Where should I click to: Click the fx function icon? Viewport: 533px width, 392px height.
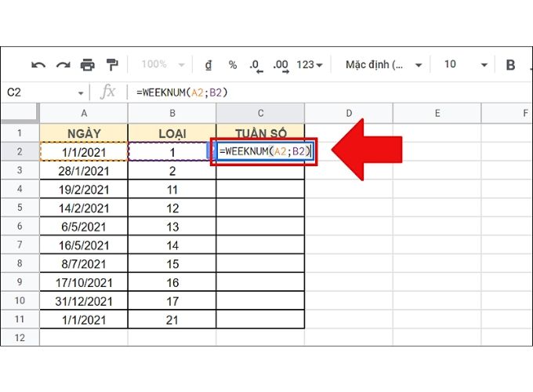tap(107, 93)
